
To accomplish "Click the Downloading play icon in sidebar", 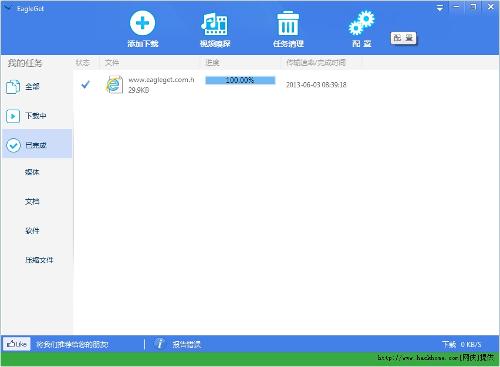I will pos(13,116).
